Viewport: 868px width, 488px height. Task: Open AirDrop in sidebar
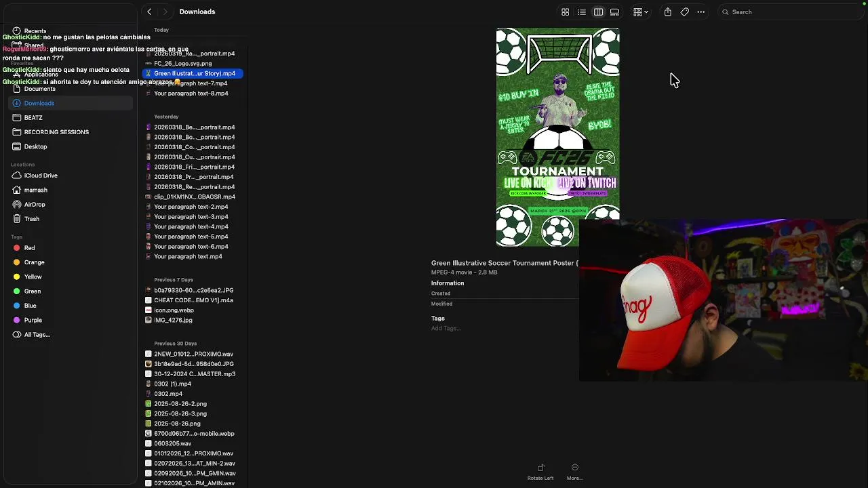[35, 205]
